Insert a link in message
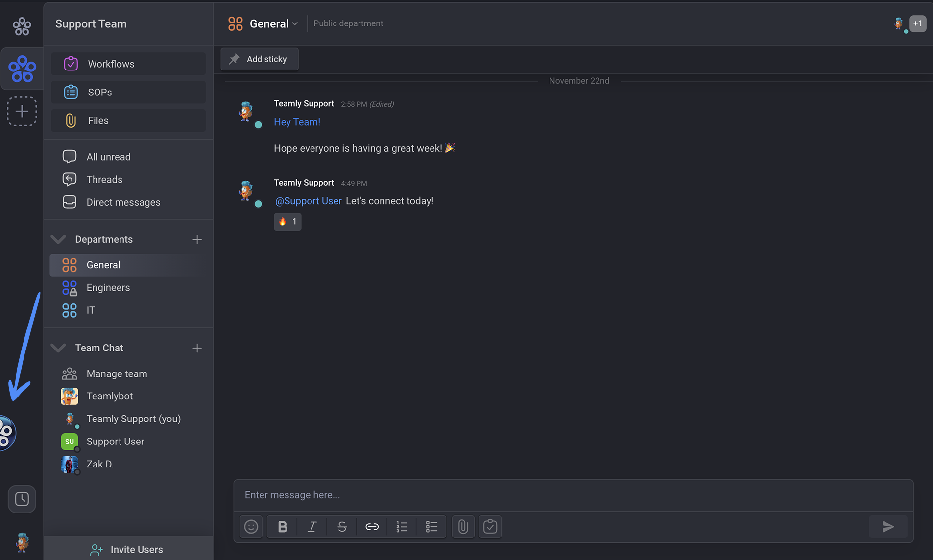This screenshot has height=560, width=933. 372,527
